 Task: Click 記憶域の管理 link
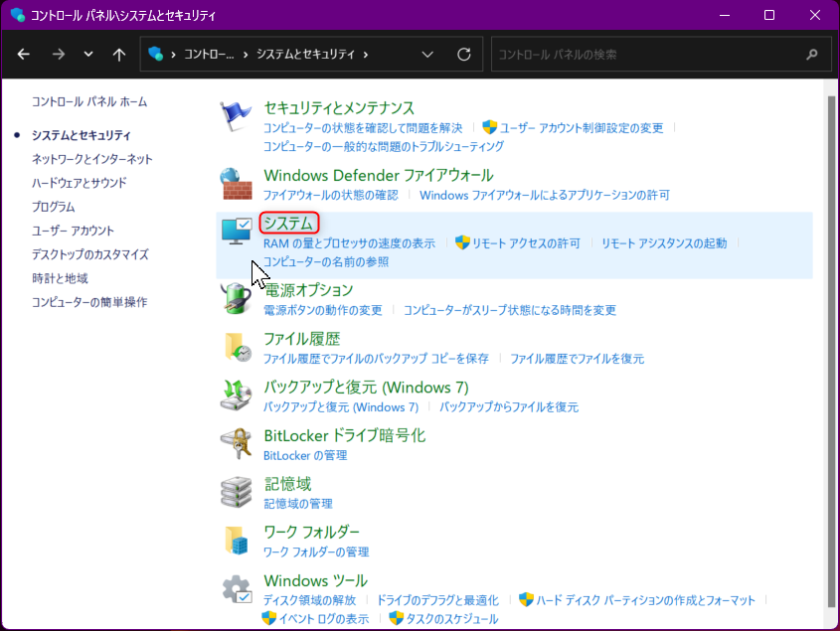[x=298, y=504]
